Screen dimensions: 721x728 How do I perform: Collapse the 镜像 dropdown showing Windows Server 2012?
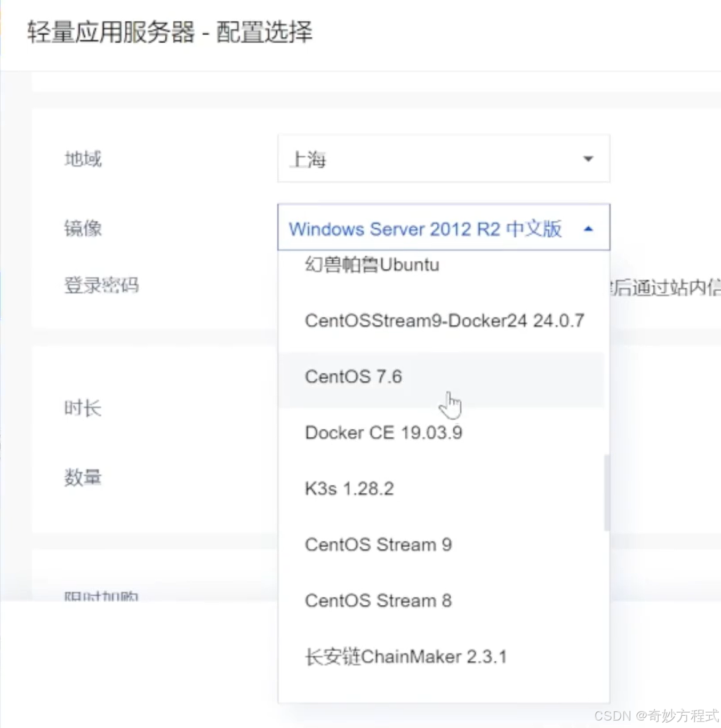coord(443,227)
